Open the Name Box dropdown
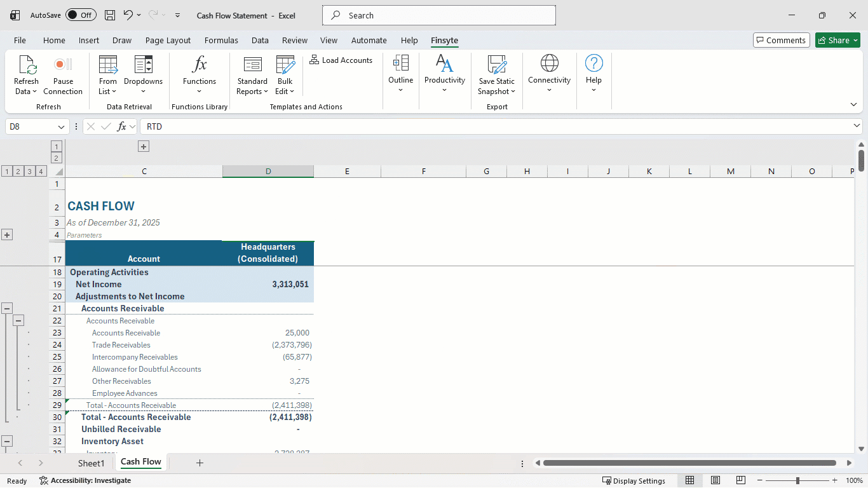The height and width of the screenshot is (488, 868). tap(62, 126)
